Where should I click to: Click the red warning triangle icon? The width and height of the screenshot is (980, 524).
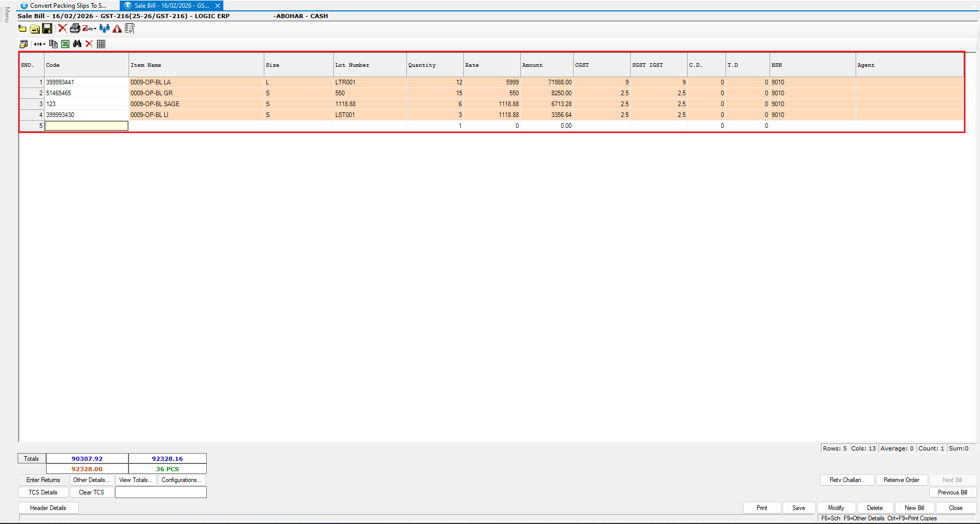point(117,28)
